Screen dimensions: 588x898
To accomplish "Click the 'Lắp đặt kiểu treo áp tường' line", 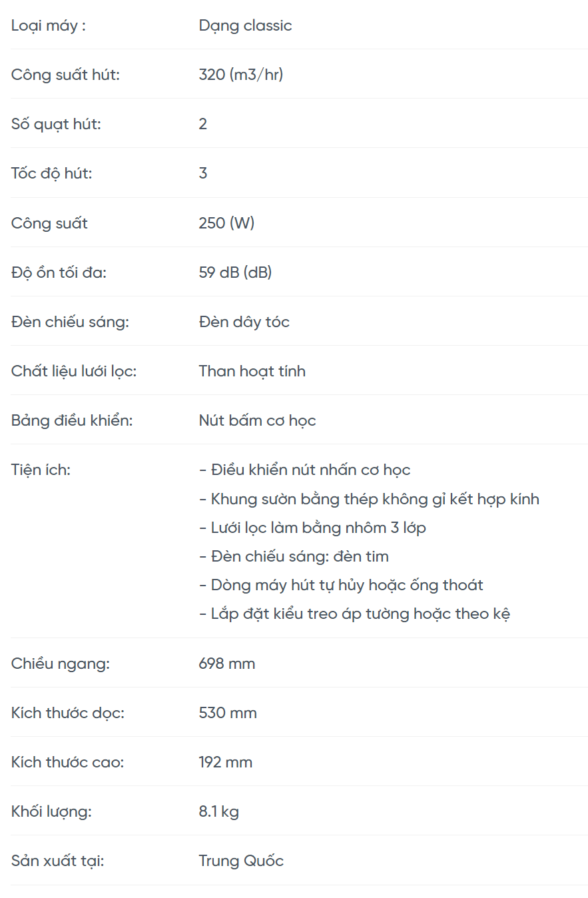I will coord(354,614).
